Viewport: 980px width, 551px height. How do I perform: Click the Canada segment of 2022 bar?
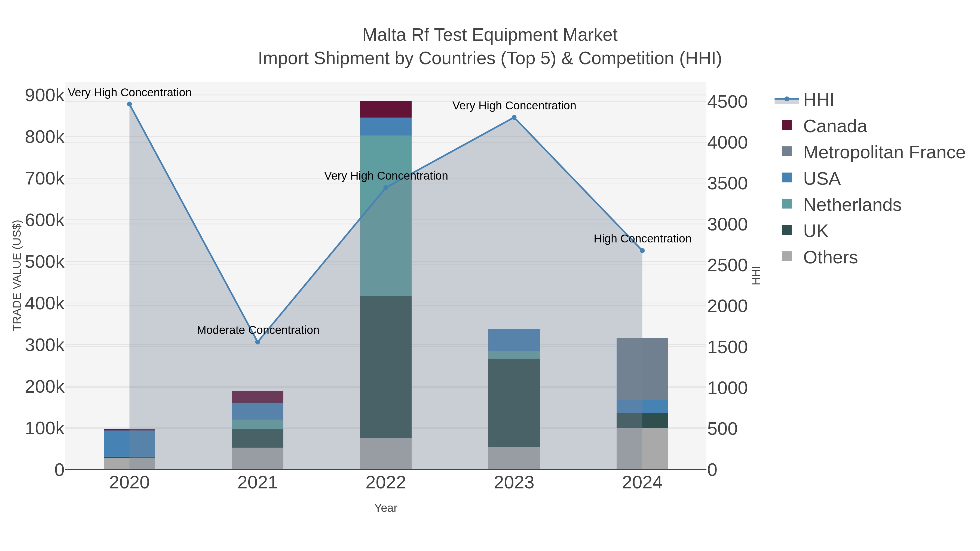tap(386, 109)
